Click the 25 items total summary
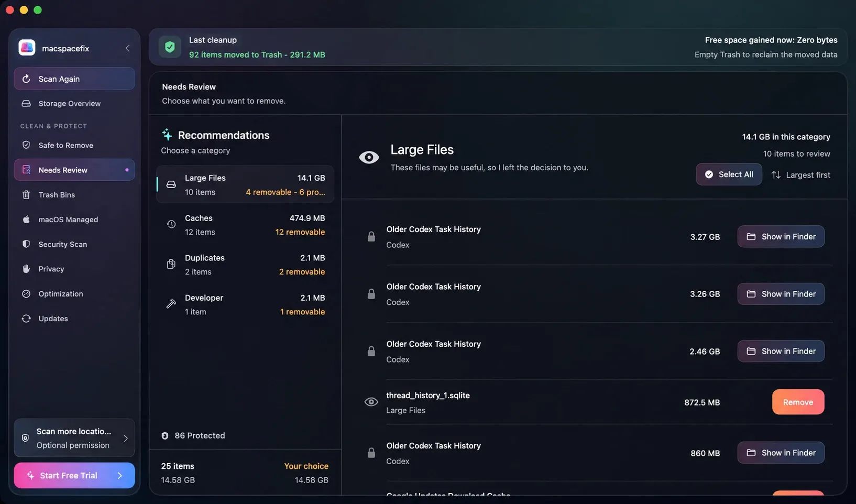856x504 pixels. [178, 473]
